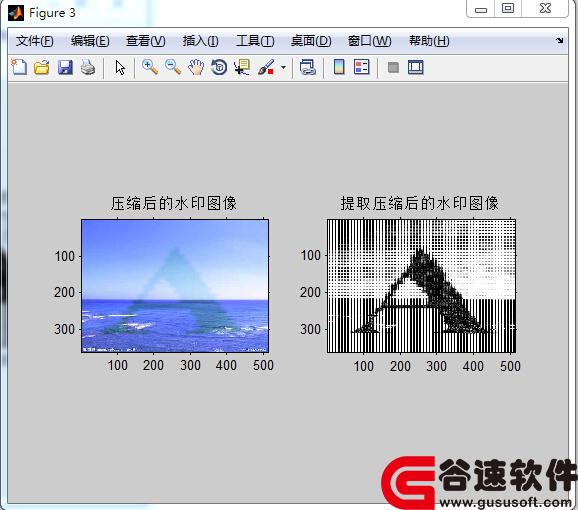The image size is (578, 510).
Task: Print the figure via the printer icon
Action: 88,67
